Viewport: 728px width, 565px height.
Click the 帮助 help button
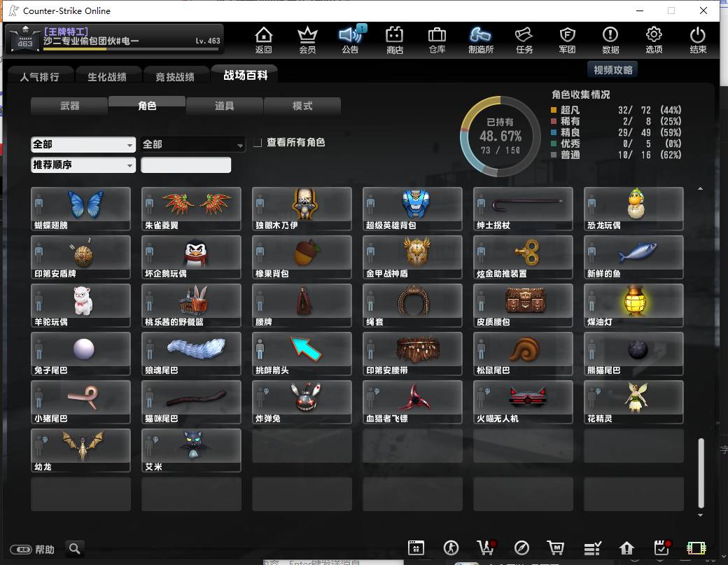[x=32, y=549]
